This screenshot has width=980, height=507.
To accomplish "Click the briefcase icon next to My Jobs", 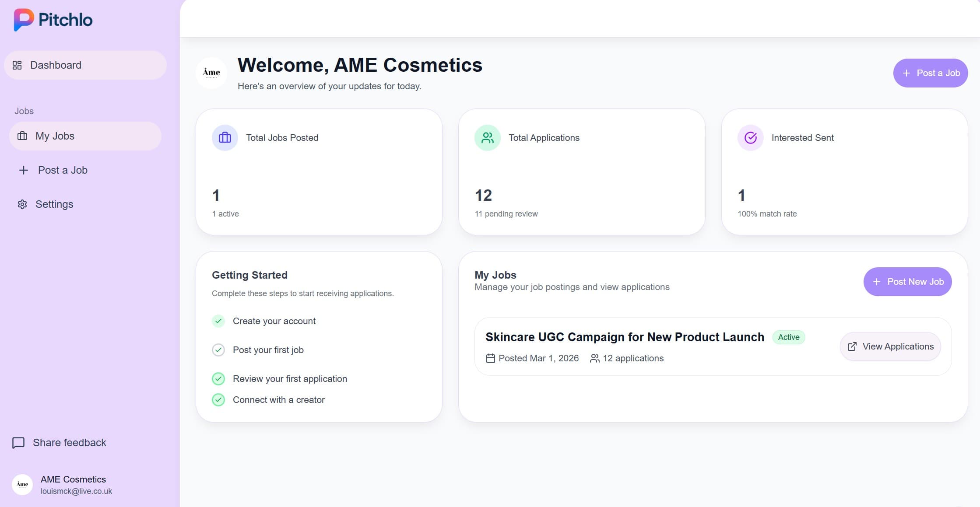I will click(22, 136).
